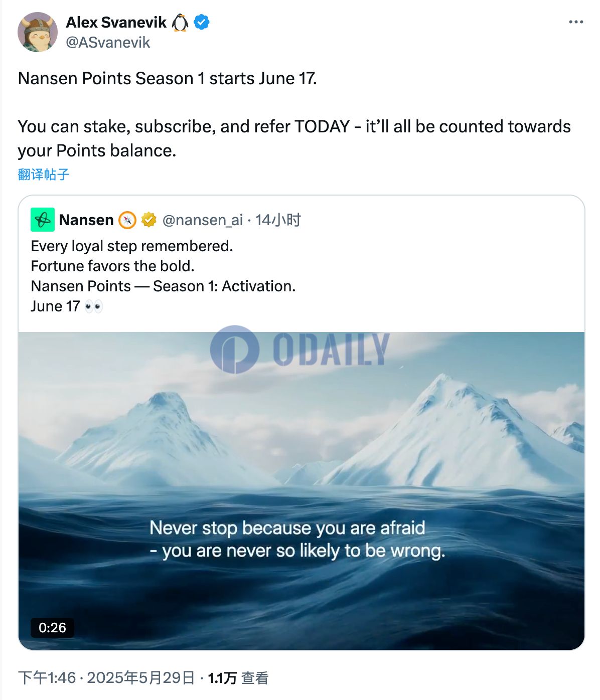Click the 1.1万 查看 view count
Viewport: 600px width, 700px height.
238,678
